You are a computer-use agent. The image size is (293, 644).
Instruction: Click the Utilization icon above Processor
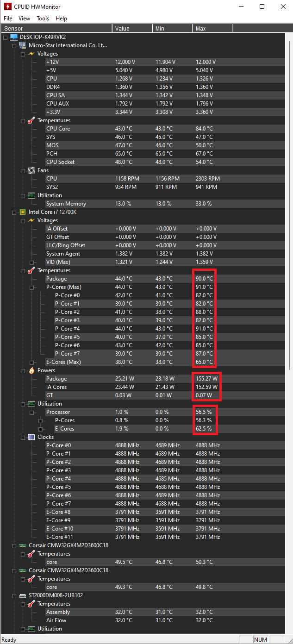tap(31, 404)
